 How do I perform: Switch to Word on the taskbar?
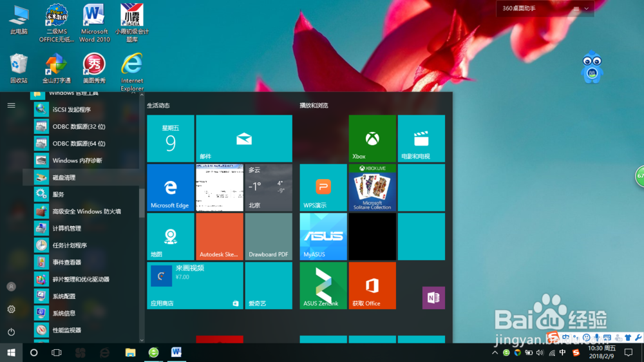pos(176,352)
